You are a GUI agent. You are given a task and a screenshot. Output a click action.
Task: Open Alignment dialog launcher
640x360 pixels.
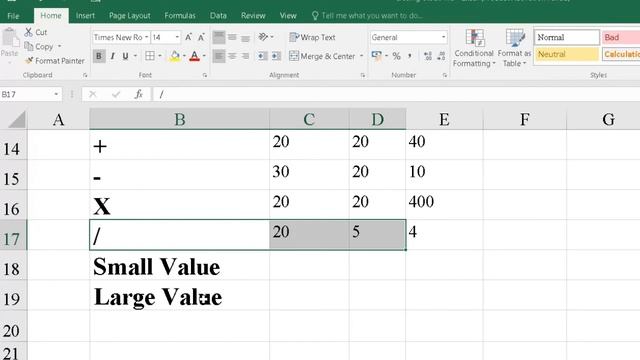(362, 75)
